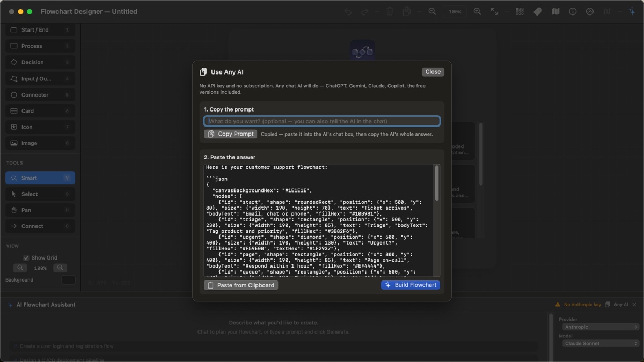Click the Build Flowchart button
This screenshot has height=362, width=644.
[x=411, y=285]
